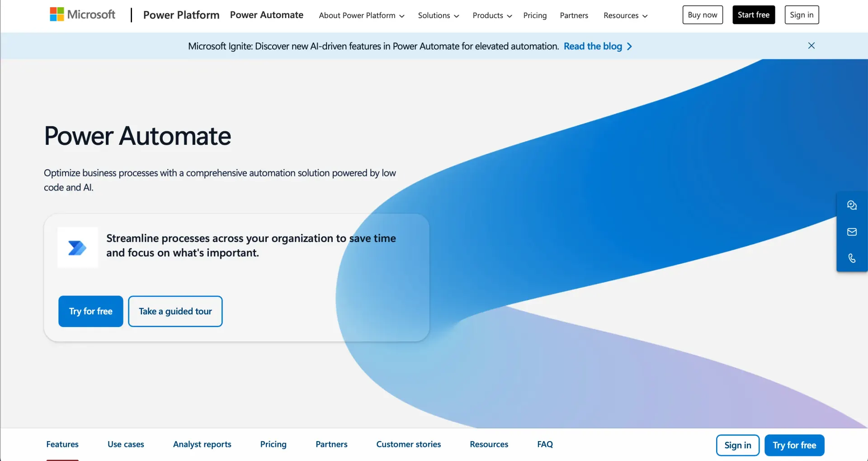Open the Solutions dropdown menu

pyautogui.click(x=439, y=15)
